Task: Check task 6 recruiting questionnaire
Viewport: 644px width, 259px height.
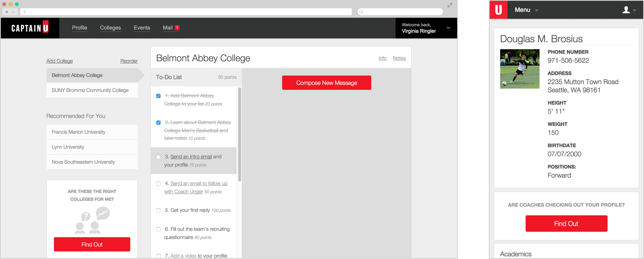Action: tap(158, 229)
